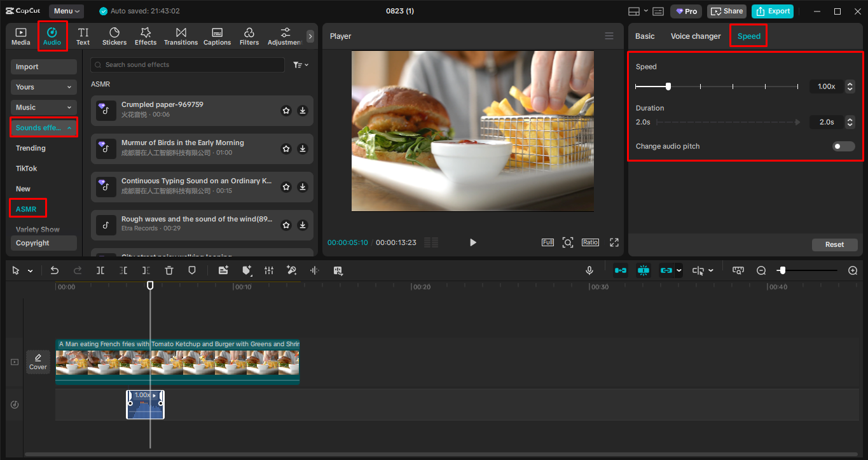
Task: Select the Speed tab
Action: [x=749, y=36]
